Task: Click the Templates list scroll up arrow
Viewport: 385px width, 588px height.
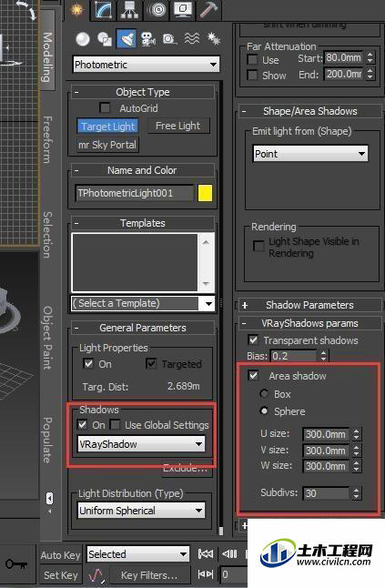Action: click(x=206, y=243)
